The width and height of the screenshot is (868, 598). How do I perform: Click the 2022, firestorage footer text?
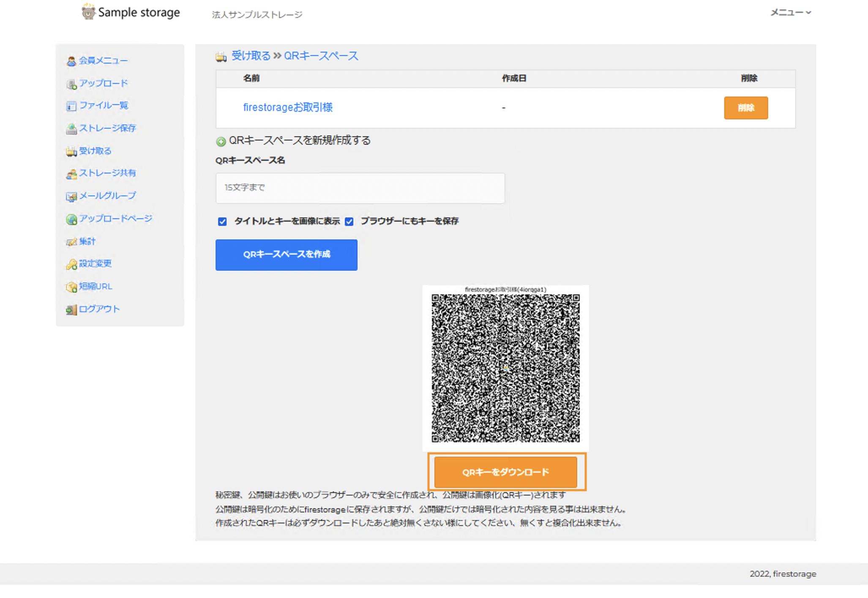coord(783,574)
